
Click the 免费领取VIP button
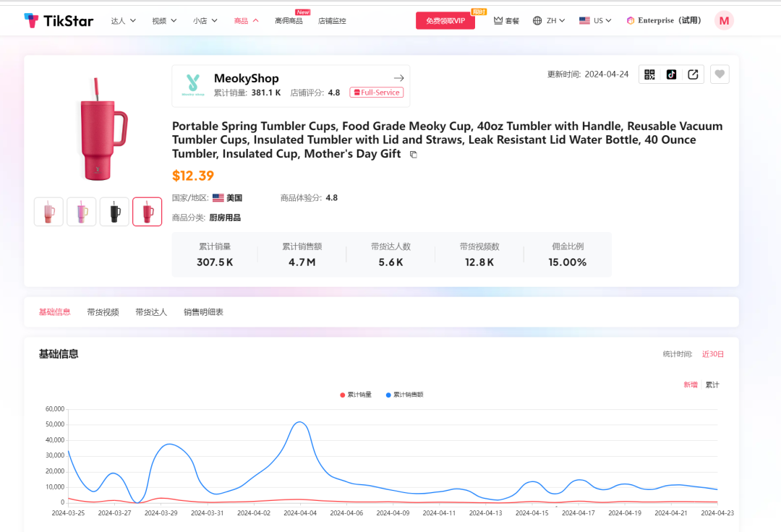tap(445, 20)
